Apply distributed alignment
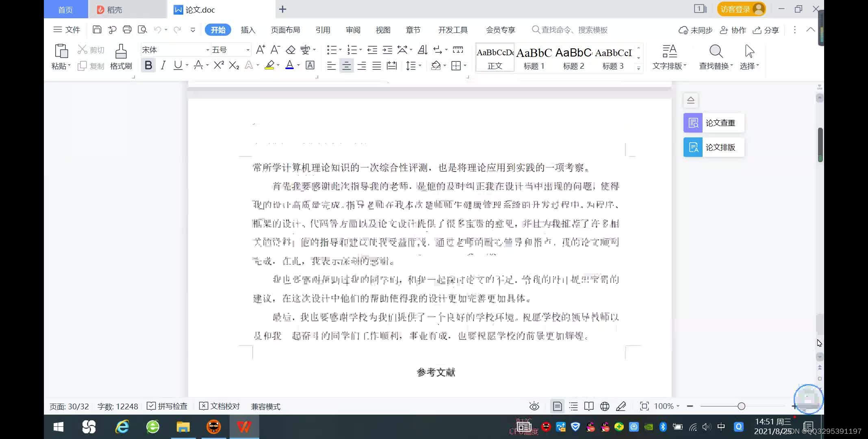This screenshot has height=439, width=868. (x=392, y=65)
